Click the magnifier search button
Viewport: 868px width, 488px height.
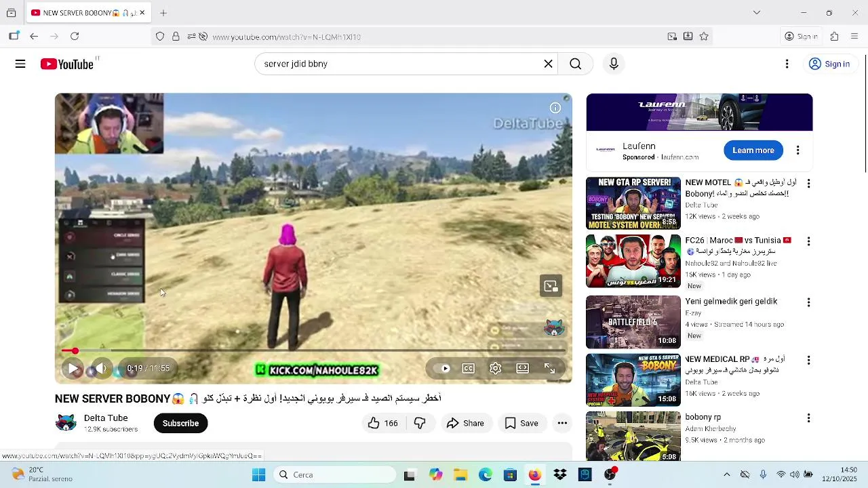point(575,64)
